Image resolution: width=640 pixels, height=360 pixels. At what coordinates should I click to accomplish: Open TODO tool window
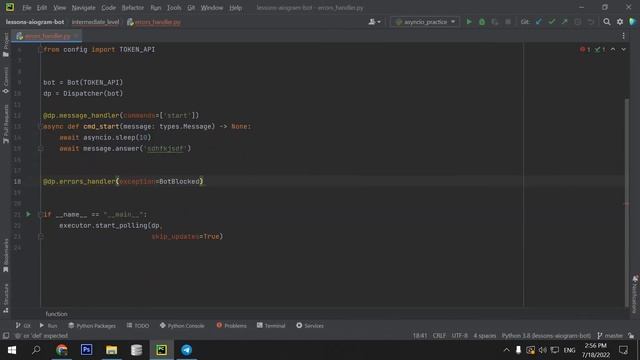(138, 325)
